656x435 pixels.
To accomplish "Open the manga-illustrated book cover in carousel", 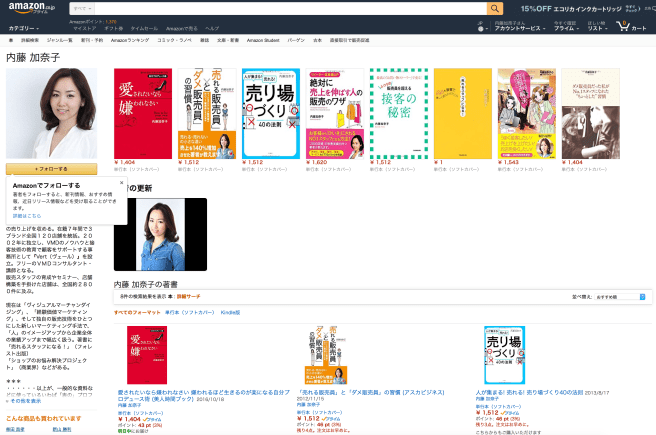I will tap(527, 113).
